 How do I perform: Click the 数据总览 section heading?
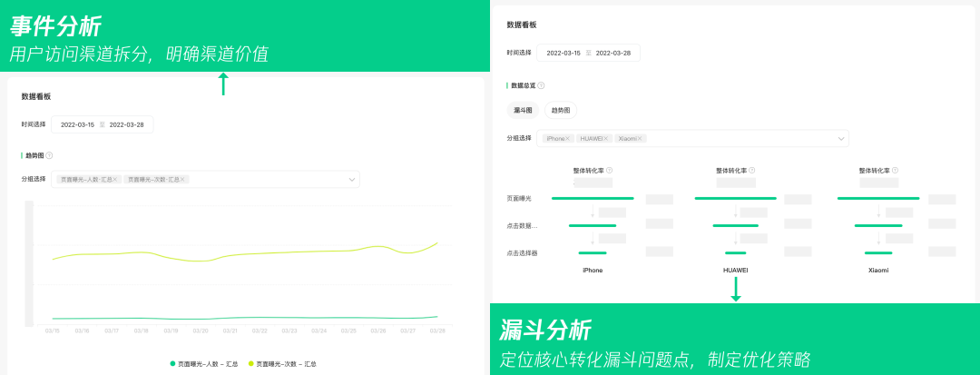(x=524, y=85)
